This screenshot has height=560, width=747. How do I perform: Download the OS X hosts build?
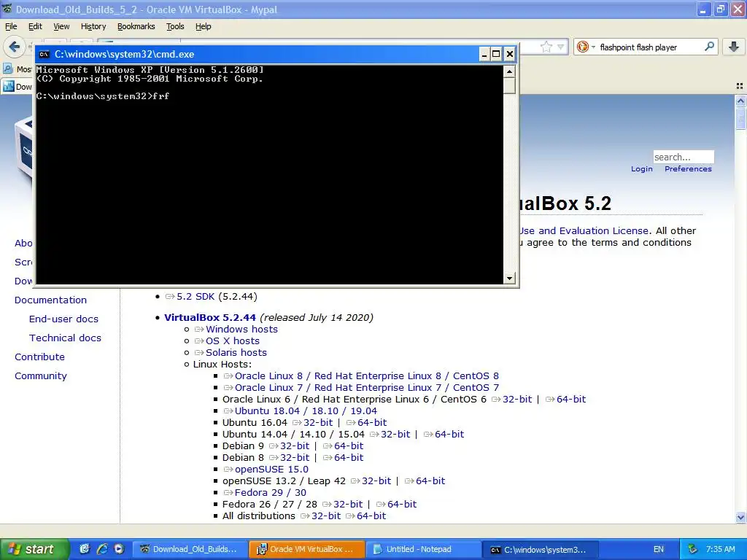click(233, 341)
